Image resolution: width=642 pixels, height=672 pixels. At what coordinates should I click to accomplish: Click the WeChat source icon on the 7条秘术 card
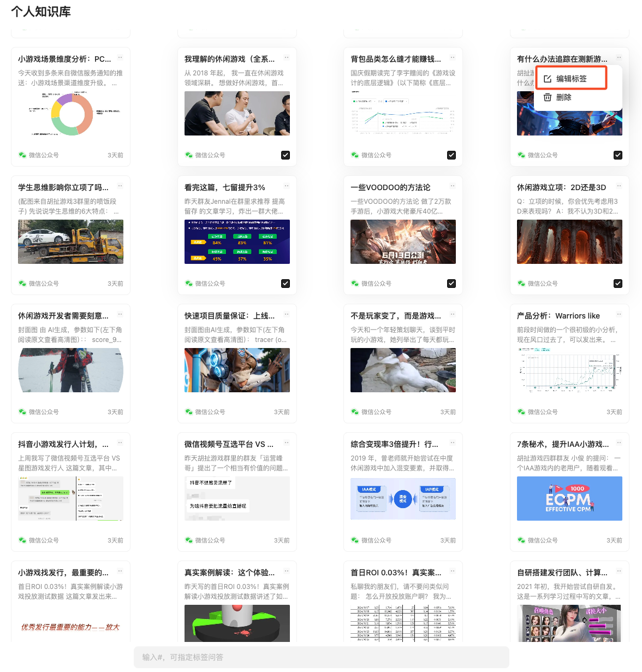(x=521, y=540)
